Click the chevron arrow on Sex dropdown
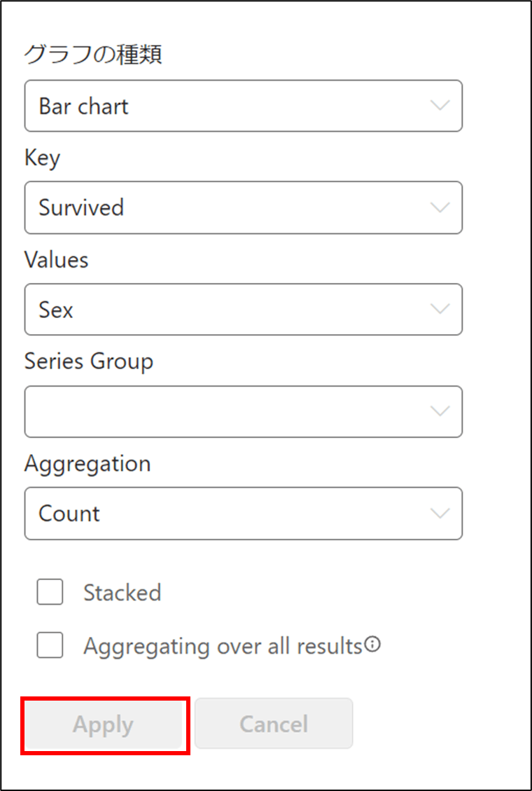The image size is (532, 791). coord(440,309)
